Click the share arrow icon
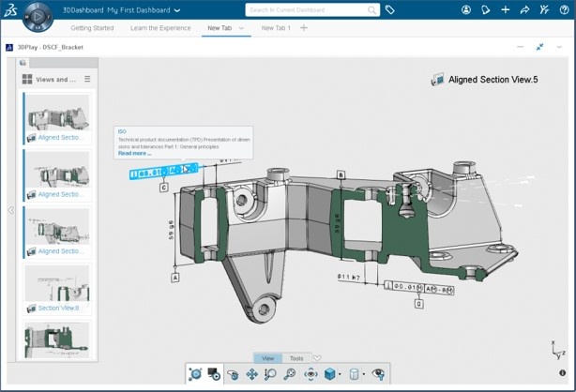This screenshot has width=576, height=392. coord(524,10)
